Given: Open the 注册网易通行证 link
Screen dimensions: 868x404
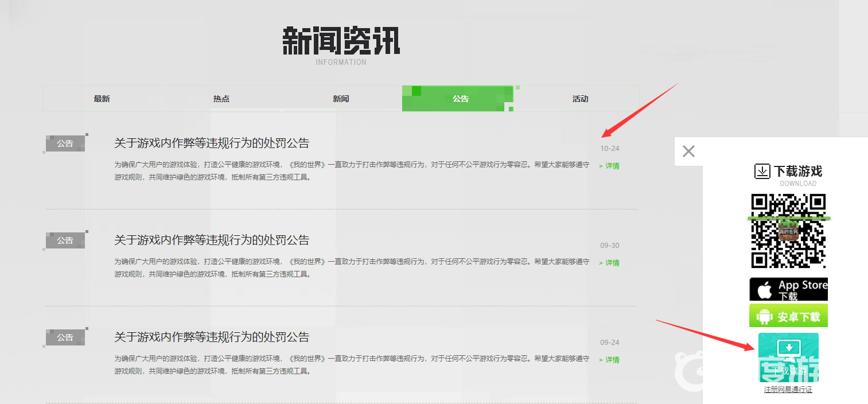Looking at the screenshot, I should pos(788,390).
